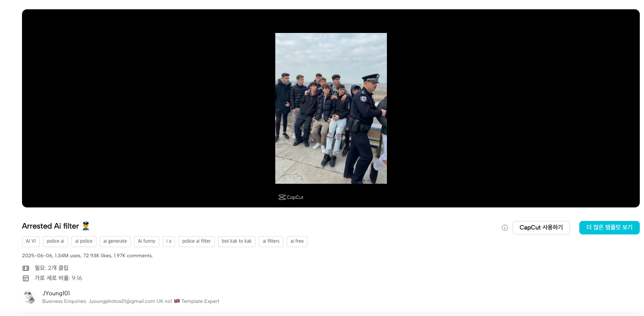
Task: Open the 'ai police' tag
Action: pyautogui.click(x=84, y=242)
